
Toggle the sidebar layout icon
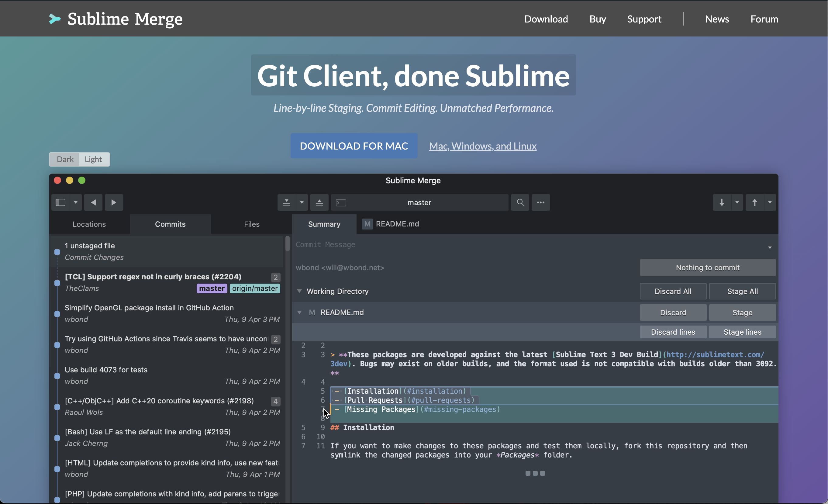(x=60, y=202)
